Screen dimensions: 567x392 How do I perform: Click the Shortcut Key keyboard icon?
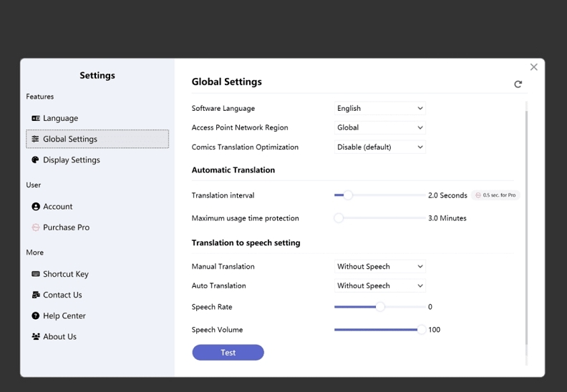(x=36, y=274)
